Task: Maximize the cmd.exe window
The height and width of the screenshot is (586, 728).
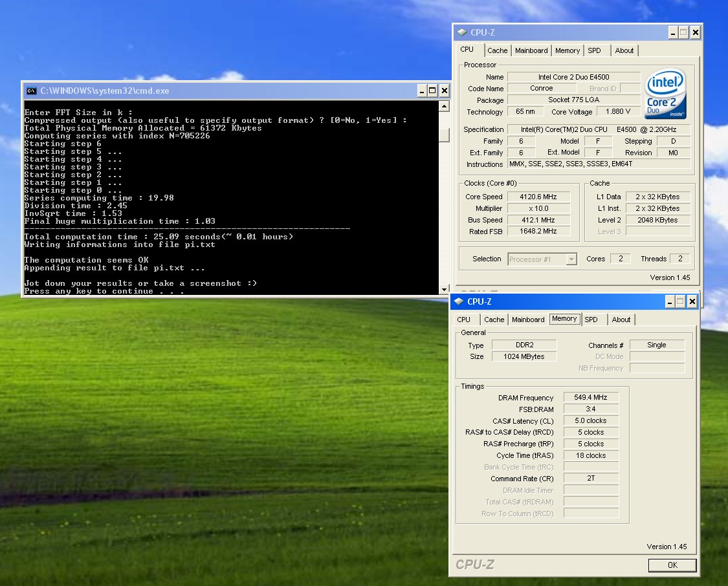Action: point(432,91)
